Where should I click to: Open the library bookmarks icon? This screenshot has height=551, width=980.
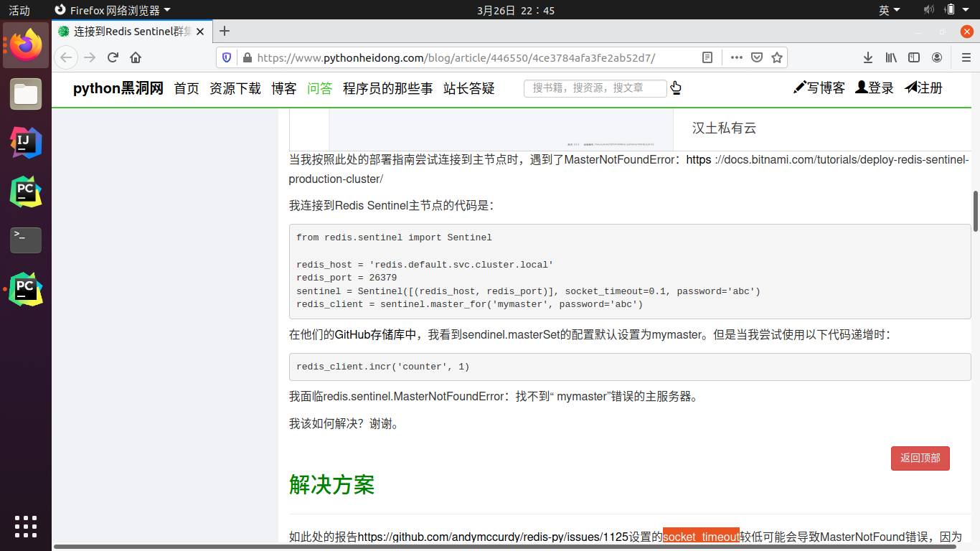coord(891,57)
